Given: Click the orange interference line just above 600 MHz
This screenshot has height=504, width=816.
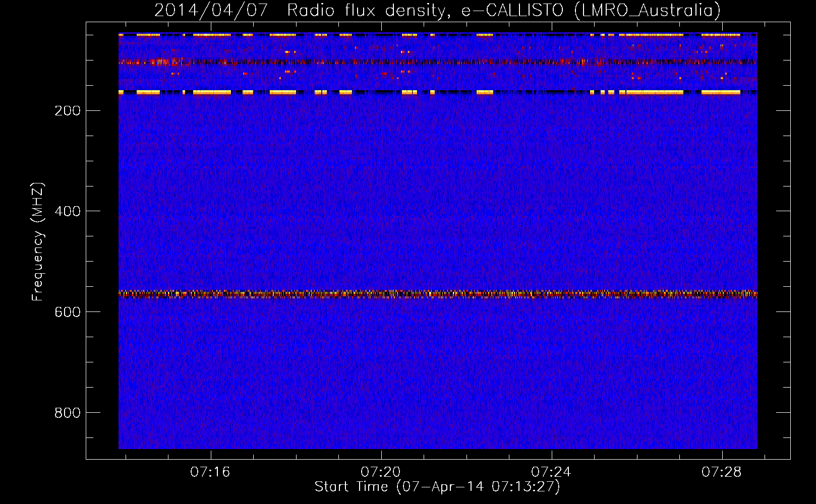Looking at the screenshot, I should click(438, 294).
